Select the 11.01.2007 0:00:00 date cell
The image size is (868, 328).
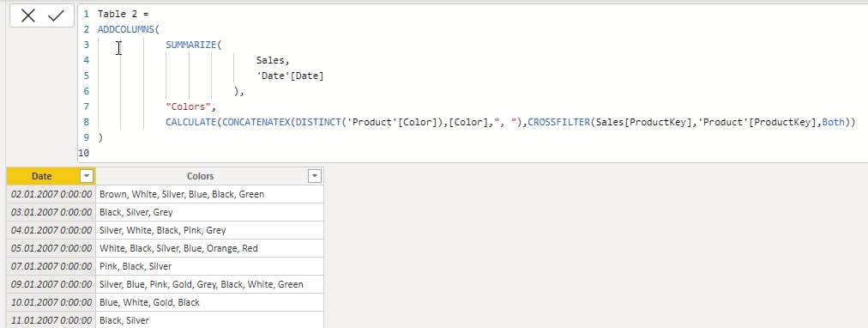[x=51, y=320]
